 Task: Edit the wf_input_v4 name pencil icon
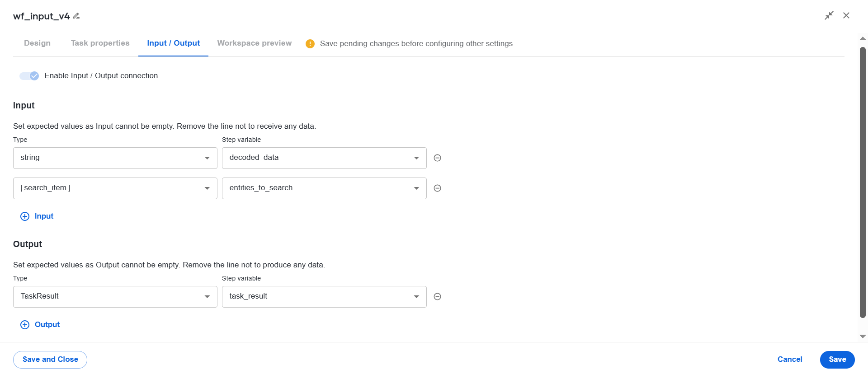[x=76, y=16]
